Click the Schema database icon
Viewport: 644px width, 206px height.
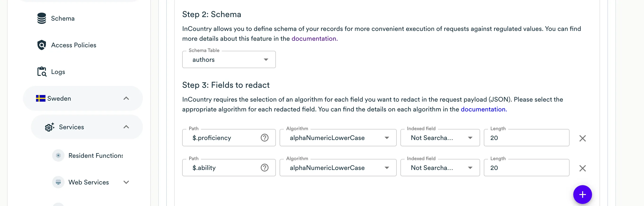[x=42, y=18]
